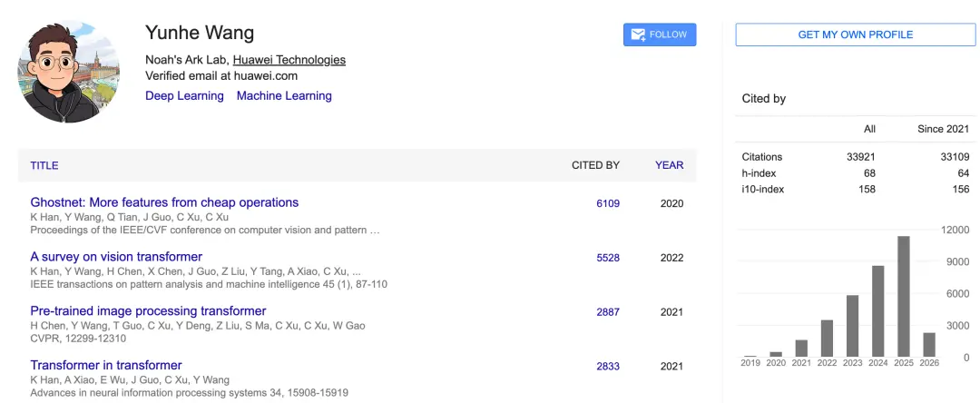Select the Deep Learning interest tag
Screen dimensions: 980x403
click(184, 96)
